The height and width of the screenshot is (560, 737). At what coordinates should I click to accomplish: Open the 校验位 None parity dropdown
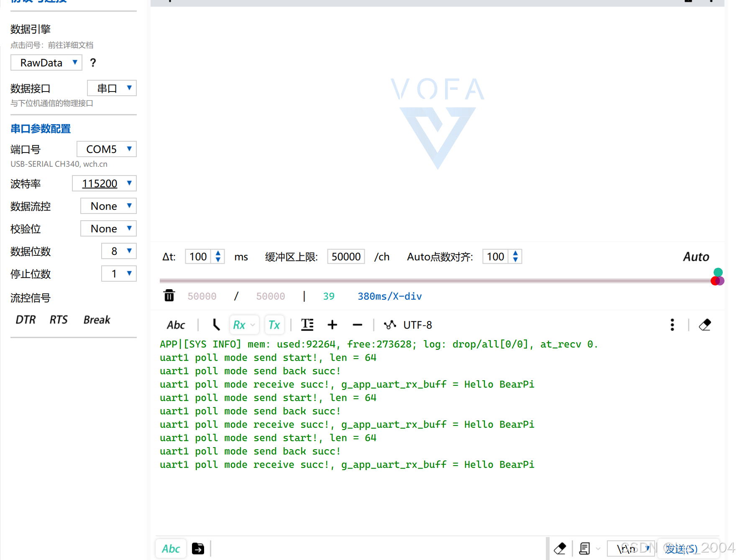(x=108, y=229)
